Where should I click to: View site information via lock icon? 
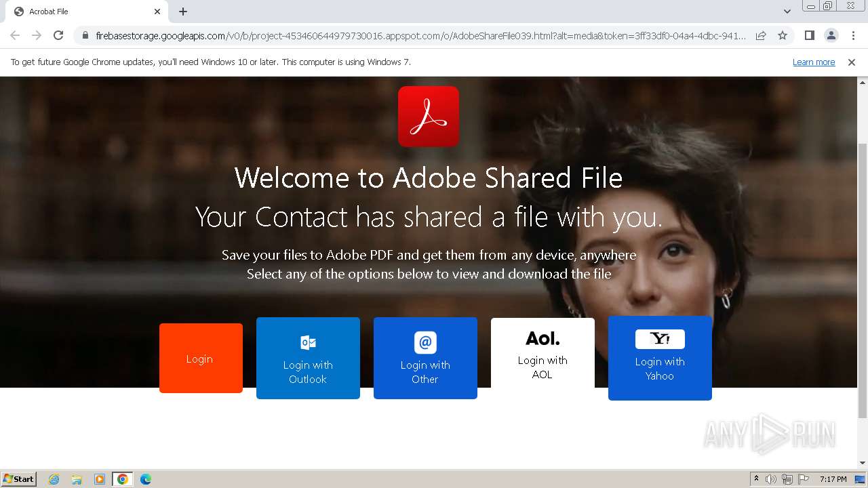click(85, 35)
